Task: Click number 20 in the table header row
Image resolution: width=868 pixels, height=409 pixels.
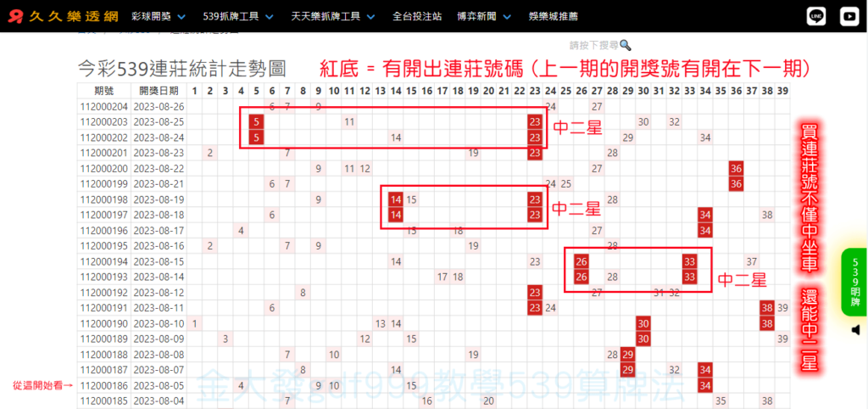Action: (488, 90)
